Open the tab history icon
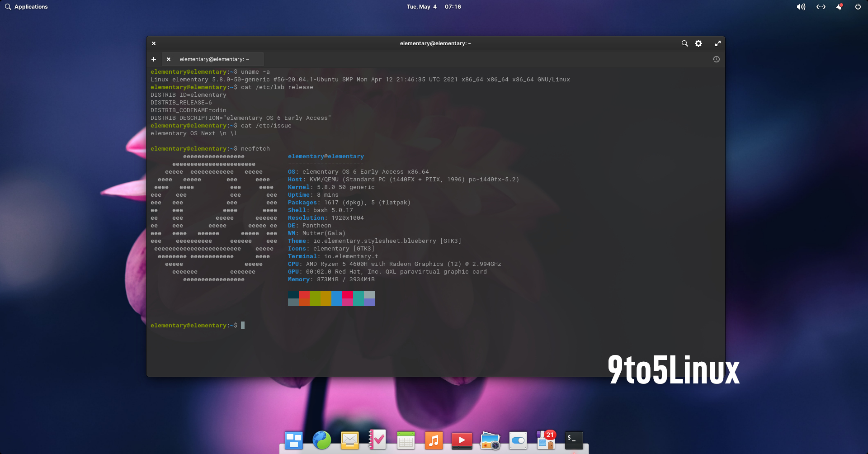 [x=716, y=59]
